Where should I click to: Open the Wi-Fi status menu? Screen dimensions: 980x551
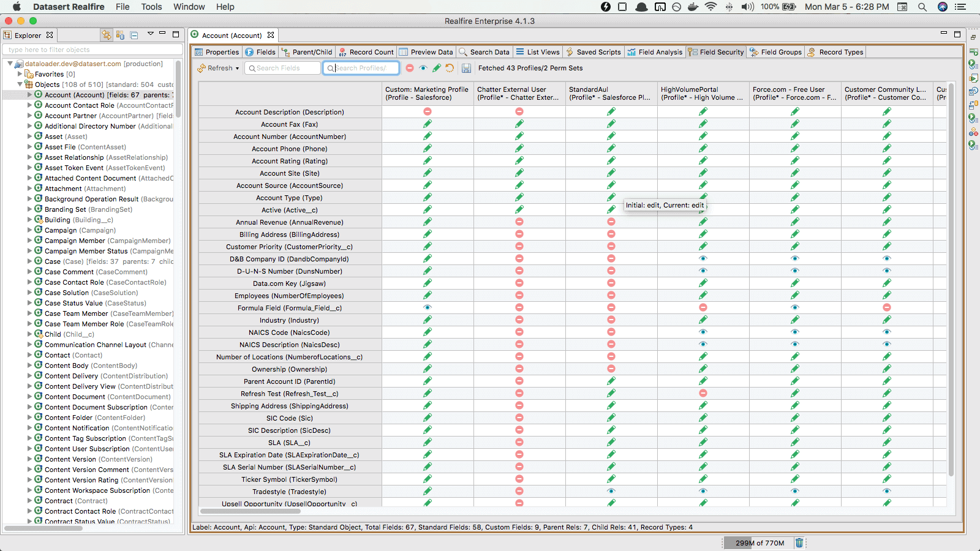710,7
